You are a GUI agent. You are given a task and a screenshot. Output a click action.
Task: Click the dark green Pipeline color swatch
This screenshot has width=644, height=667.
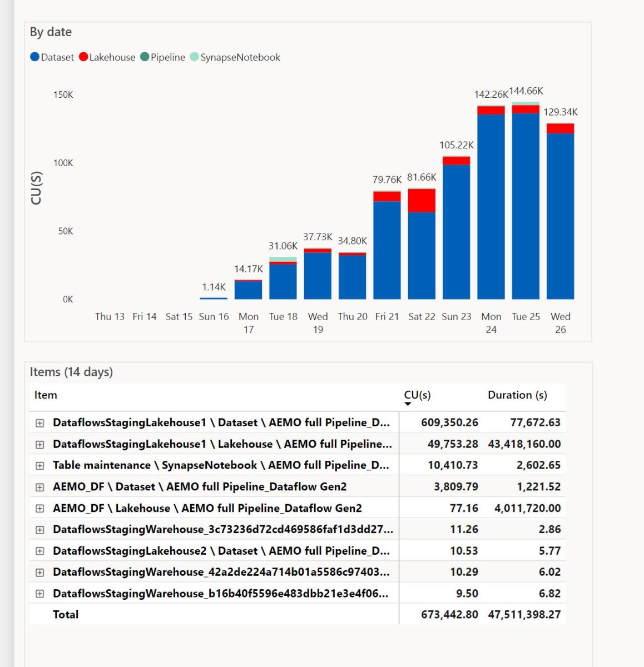[x=144, y=57]
